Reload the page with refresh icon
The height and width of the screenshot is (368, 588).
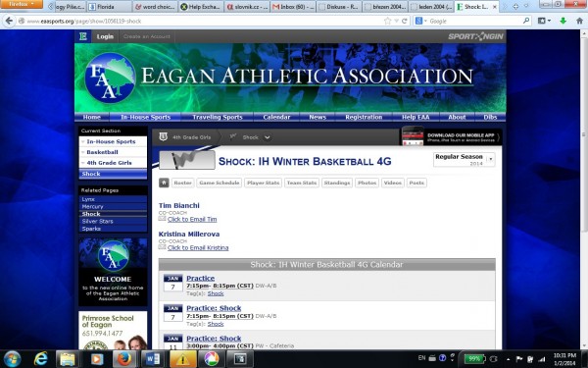click(x=404, y=21)
